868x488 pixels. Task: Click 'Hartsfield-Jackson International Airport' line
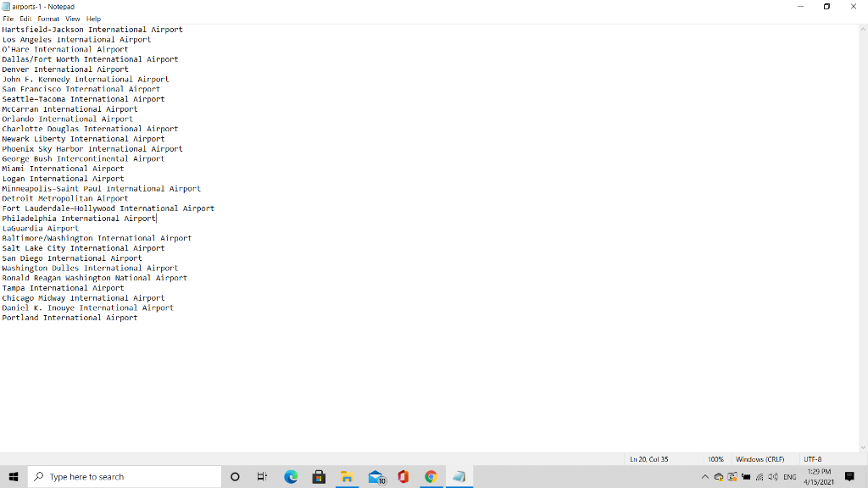coord(92,30)
